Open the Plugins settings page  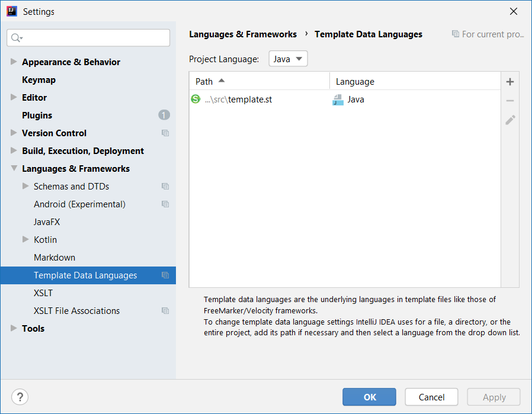(37, 115)
